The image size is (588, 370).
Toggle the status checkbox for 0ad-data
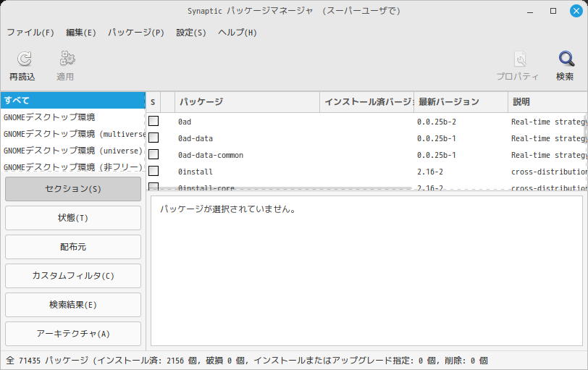point(154,138)
